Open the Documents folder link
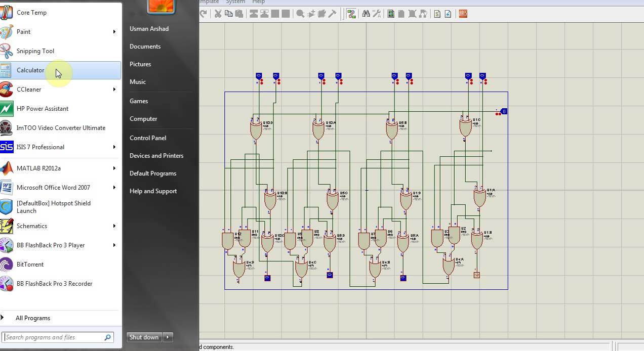This screenshot has width=644, height=351. coord(145,47)
